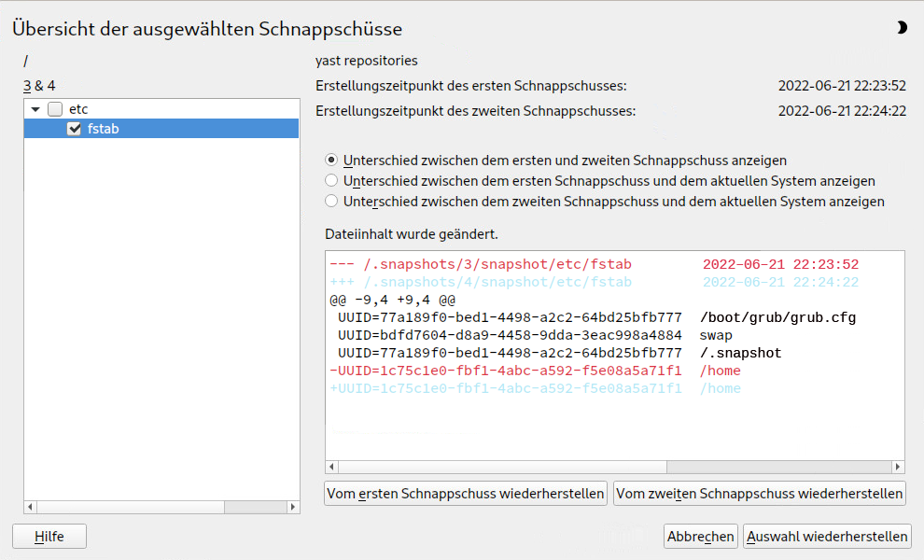Select first snapshot versus current system option
The width and height of the screenshot is (924, 560).
pos(331,181)
